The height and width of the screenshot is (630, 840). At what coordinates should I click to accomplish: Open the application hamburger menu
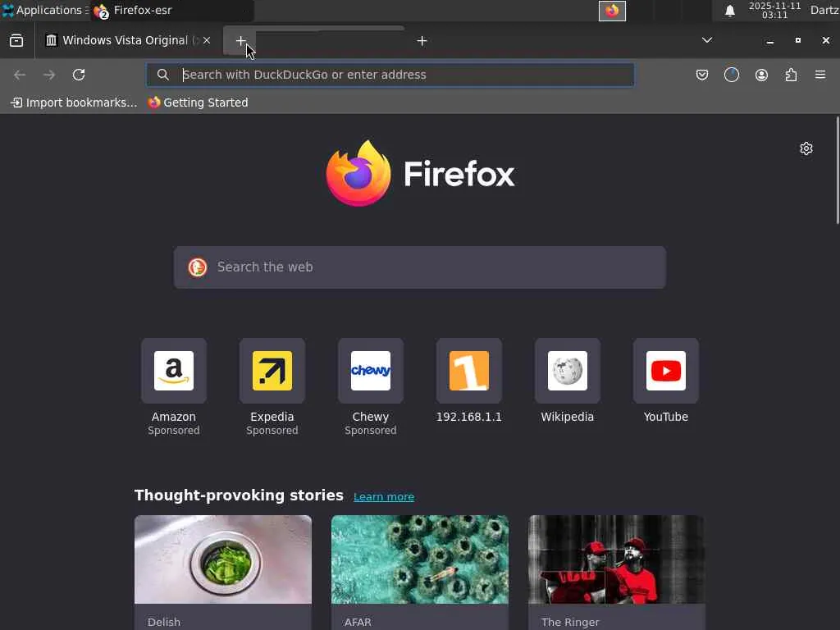click(820, 75)
